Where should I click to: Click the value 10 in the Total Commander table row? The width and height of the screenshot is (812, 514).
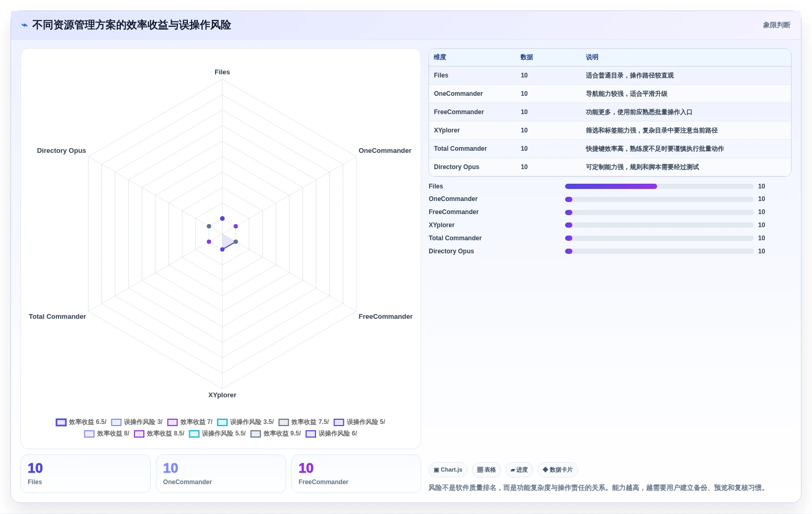(x=524, y=149)
